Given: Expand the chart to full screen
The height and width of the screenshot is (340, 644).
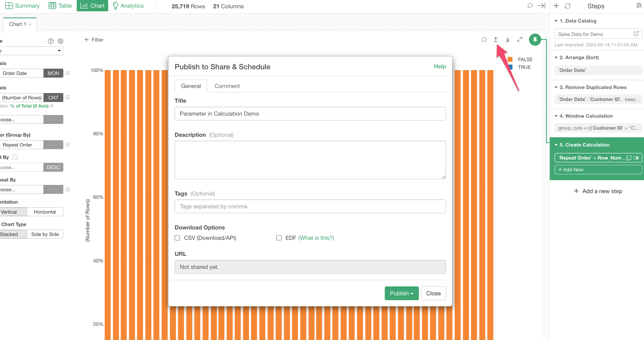Looking at the screenshot, I should coord(520,40).
